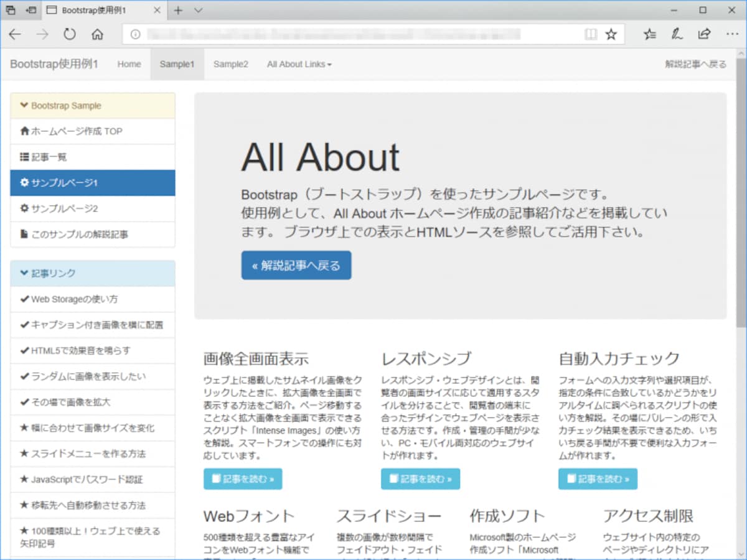Select the Sample1 nav item
Image resolution: width=747 pixels, height=560 pixels.
pyautogui.click(x=177, y=64)
